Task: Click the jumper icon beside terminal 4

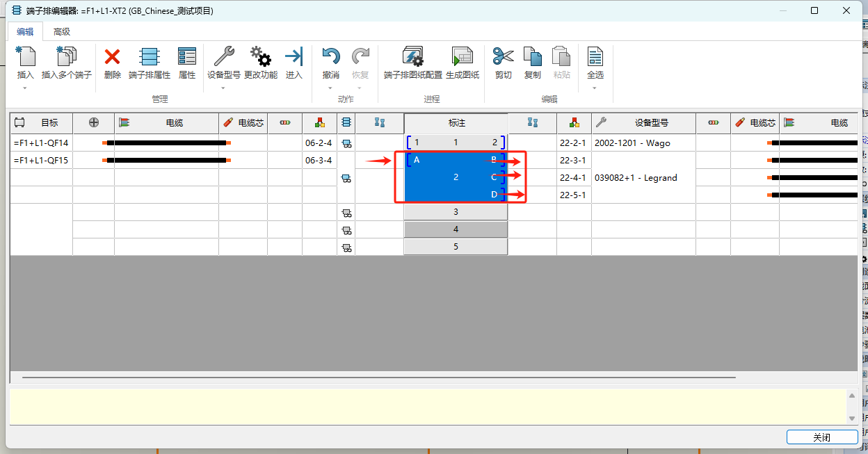Action: coord(346,229)
